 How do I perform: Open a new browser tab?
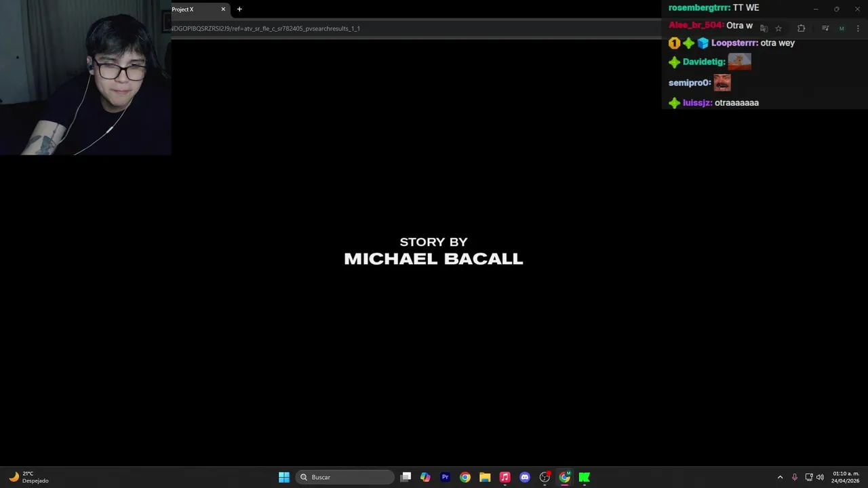(x=239, y=9)
